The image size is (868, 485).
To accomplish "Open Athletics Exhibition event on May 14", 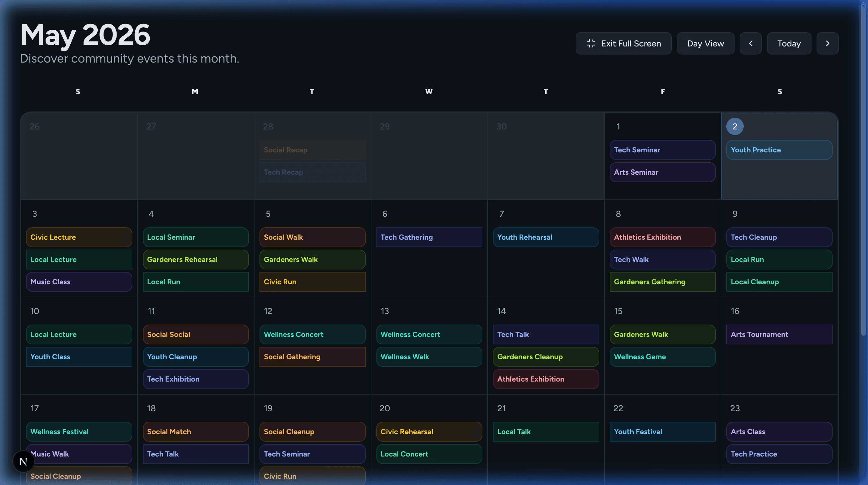I will (x=546, y=379).
